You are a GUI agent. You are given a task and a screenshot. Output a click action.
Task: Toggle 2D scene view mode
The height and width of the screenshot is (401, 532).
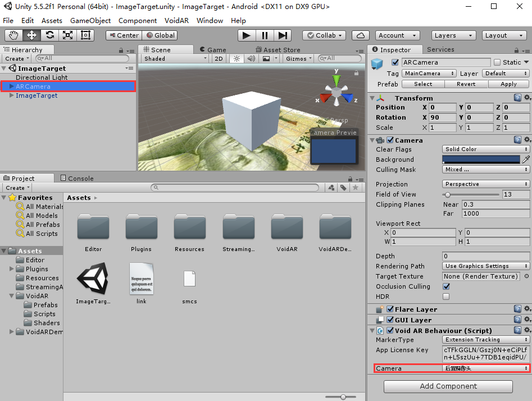tap(219, 59)
